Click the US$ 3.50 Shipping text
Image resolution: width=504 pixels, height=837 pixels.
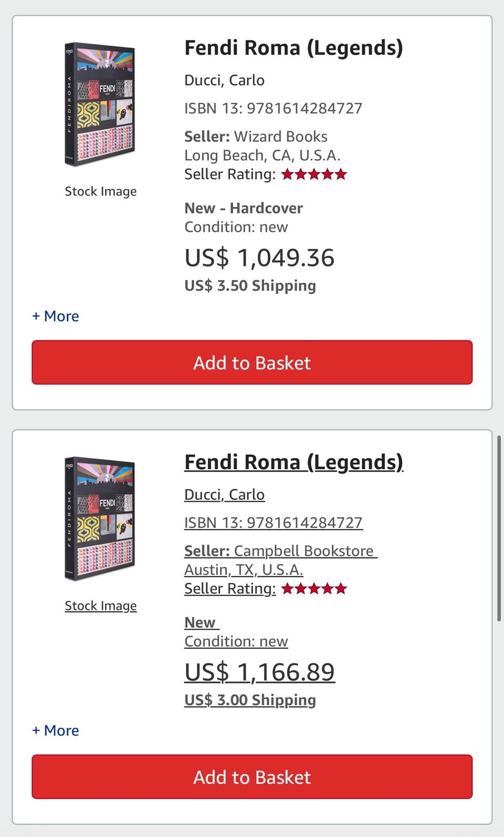(250, 286)
